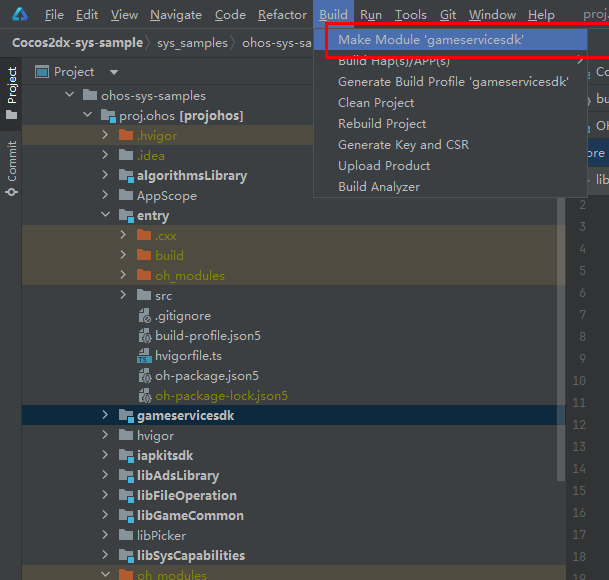Image resolution: width=609 pixels, height=580 pixels.
Task: Choose Upload Product
Action: click(451, 166)
